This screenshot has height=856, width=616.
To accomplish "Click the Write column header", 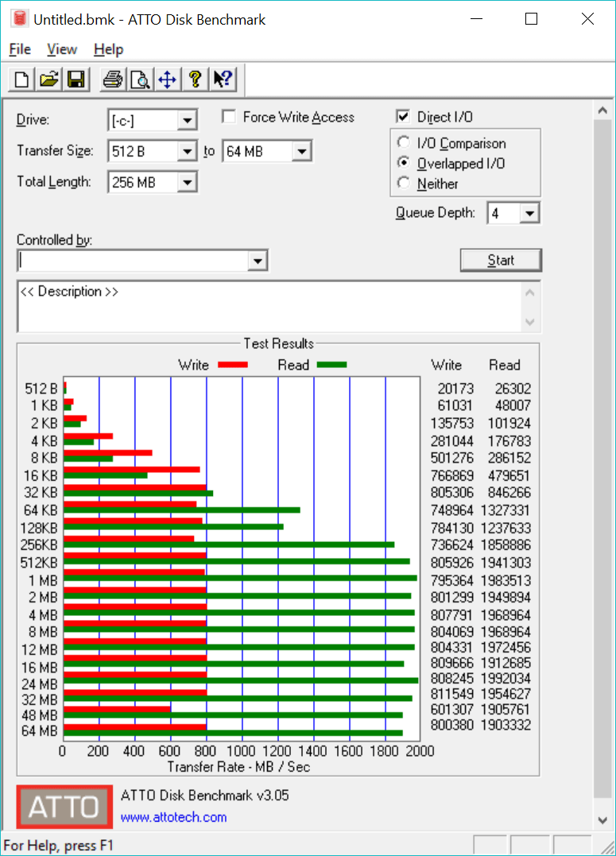I will (446, 365).
